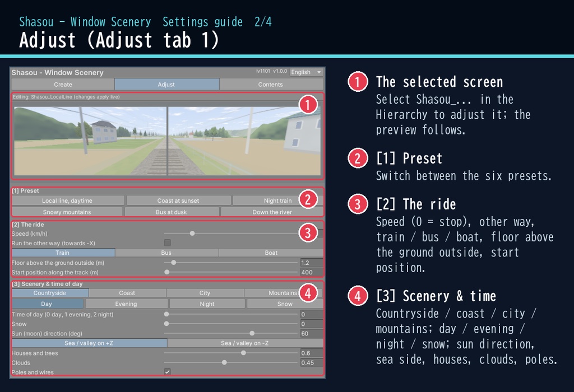The width and height of the screenshot is (574, 392).
Task: Apply the Coast at sunset preset
Action: click(x=179, y=200)
